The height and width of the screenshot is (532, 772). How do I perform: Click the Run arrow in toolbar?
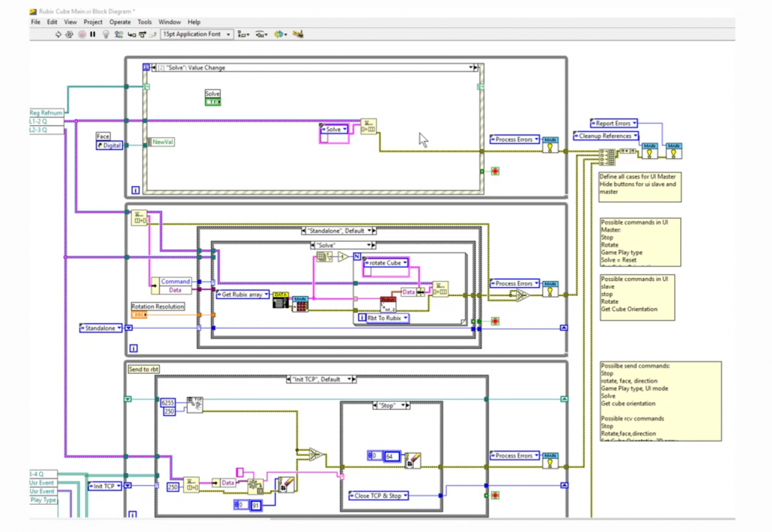[x=58, y=35]
